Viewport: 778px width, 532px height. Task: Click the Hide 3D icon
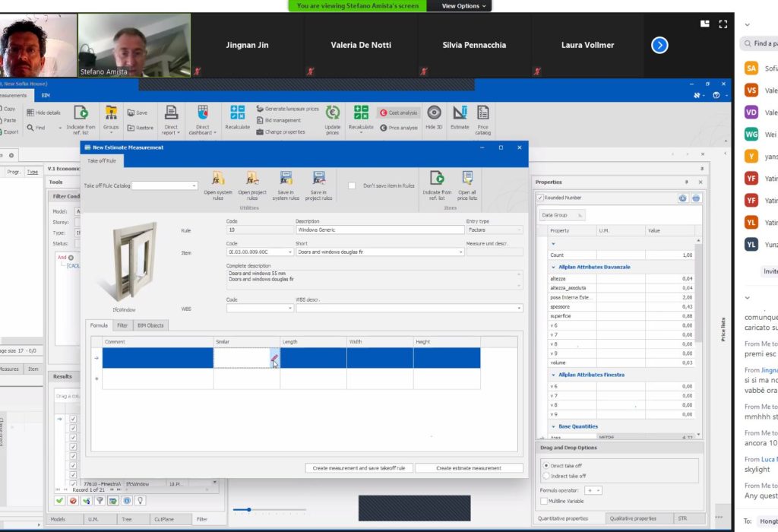[434, 114]
